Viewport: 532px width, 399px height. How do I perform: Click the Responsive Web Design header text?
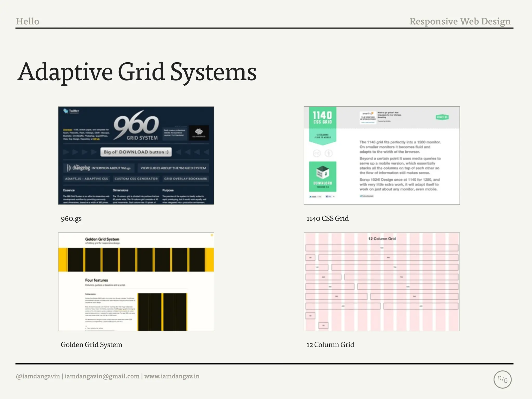coord(460,21)
